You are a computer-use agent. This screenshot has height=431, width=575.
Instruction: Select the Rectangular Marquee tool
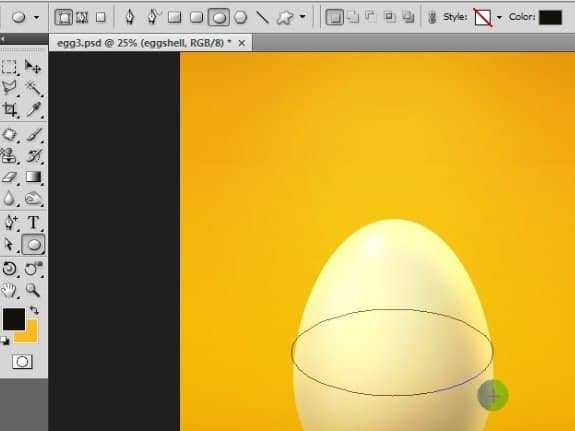(10, 67)
